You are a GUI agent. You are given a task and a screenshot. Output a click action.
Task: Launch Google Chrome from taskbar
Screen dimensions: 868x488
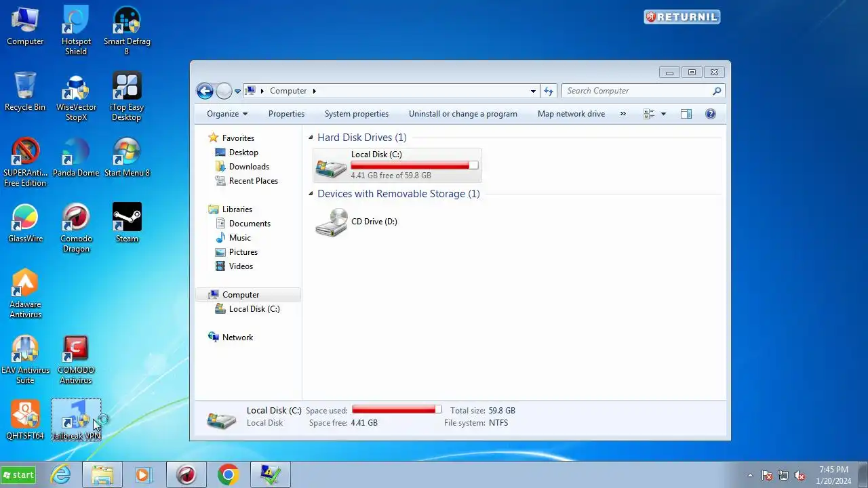[229, 475]
